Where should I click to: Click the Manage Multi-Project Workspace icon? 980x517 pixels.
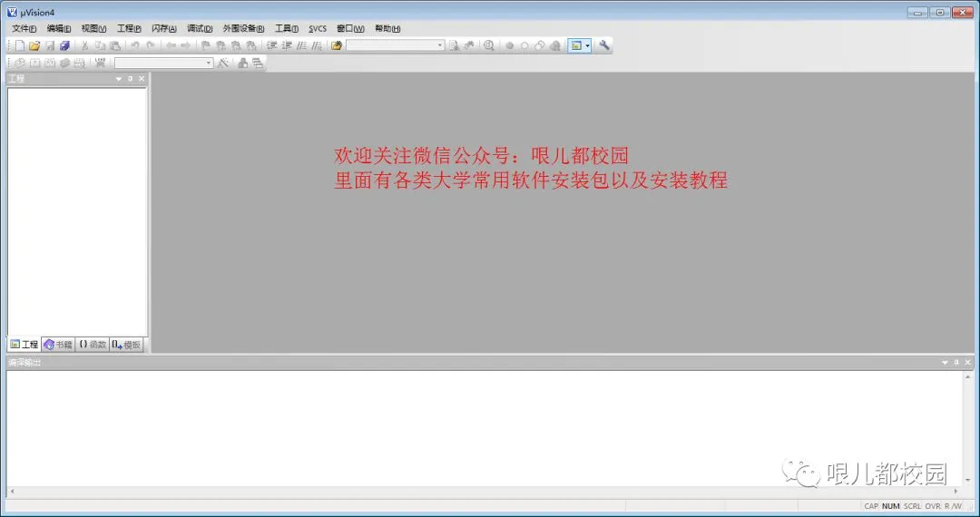point(258,63)
